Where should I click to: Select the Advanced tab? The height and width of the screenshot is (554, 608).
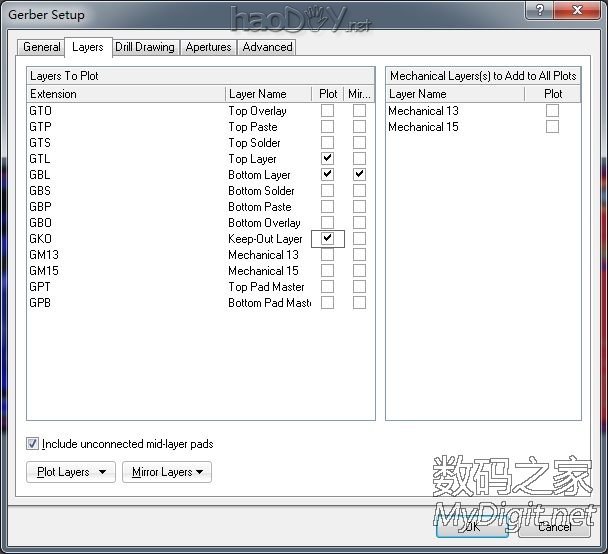[x=267, y=47]
